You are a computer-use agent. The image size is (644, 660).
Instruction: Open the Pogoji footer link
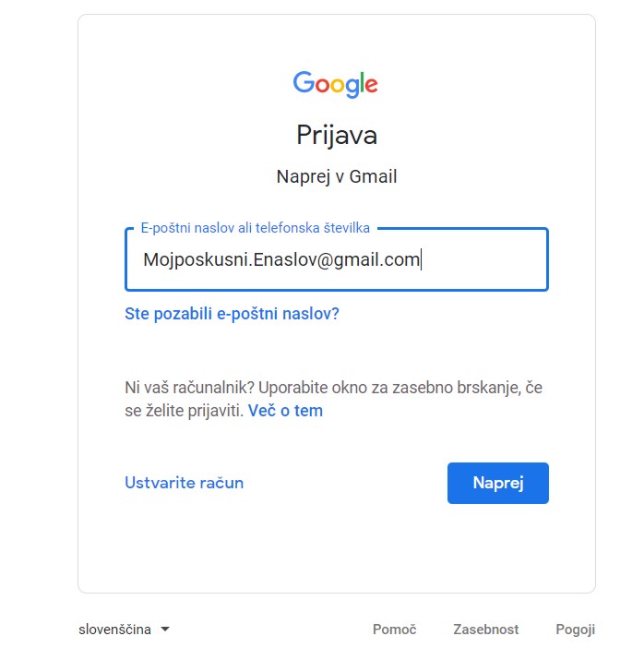pos(575,630)
